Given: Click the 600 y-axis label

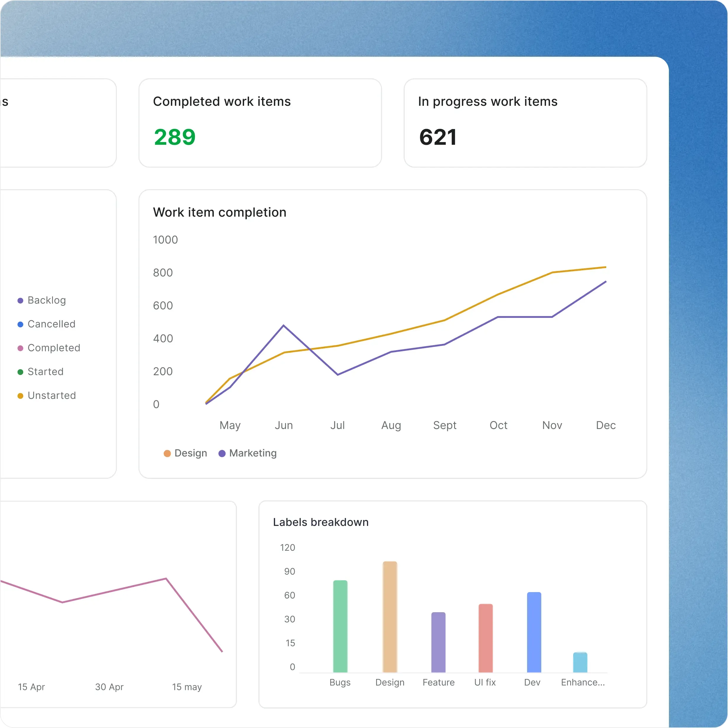Looking at the screenshot, I should [x=163, y=305].
